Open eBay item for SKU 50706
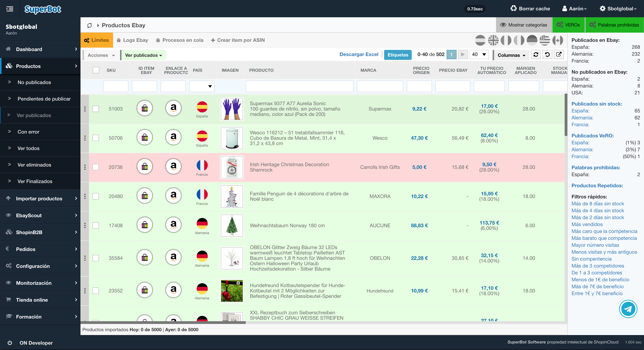Image resolution: width=644 pixels, height=350 pixels. [x=145, y=137]
